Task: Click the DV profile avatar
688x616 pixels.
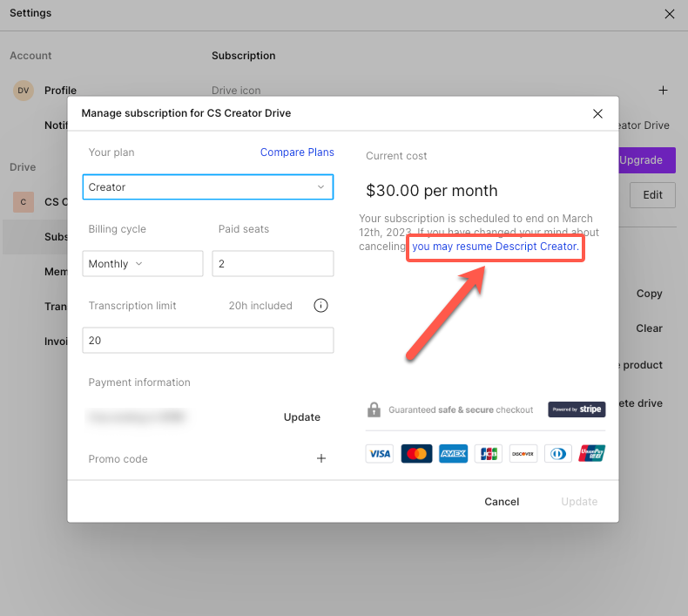Action: [24, 91]
